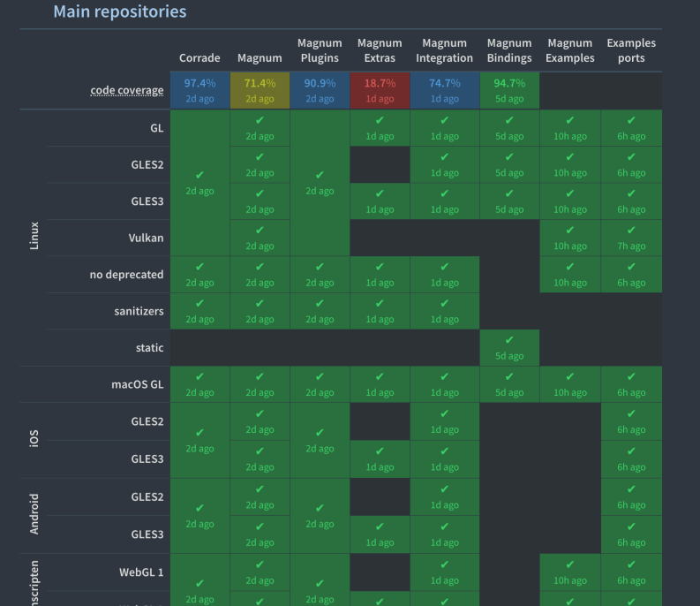Open Magnum Integration Android GLES2 build status
Screen dimensions: 700x606
(445, 497)
